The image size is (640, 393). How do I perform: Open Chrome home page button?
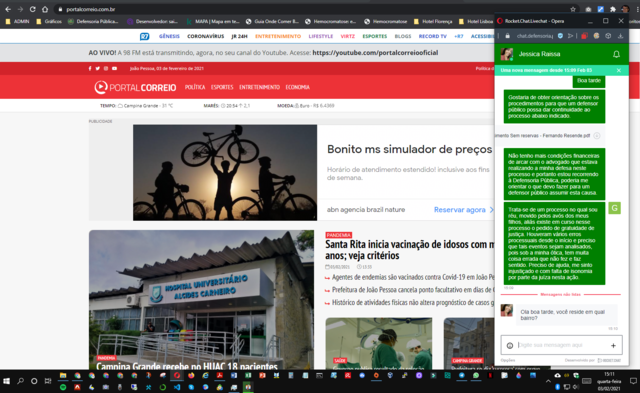tap(45, 9)
